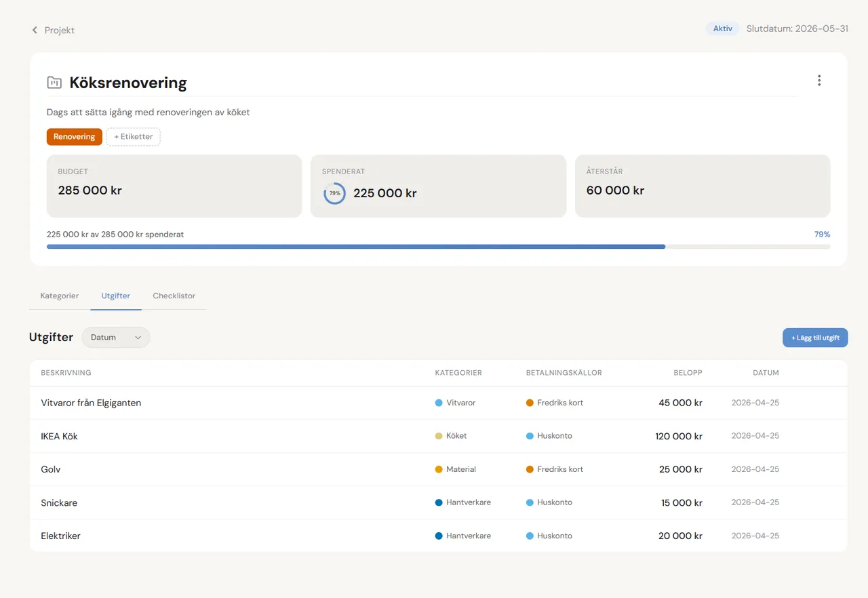Click the KATEGORIER column header
The width and height of the screenshot is (868, 598).
(458, 373)
